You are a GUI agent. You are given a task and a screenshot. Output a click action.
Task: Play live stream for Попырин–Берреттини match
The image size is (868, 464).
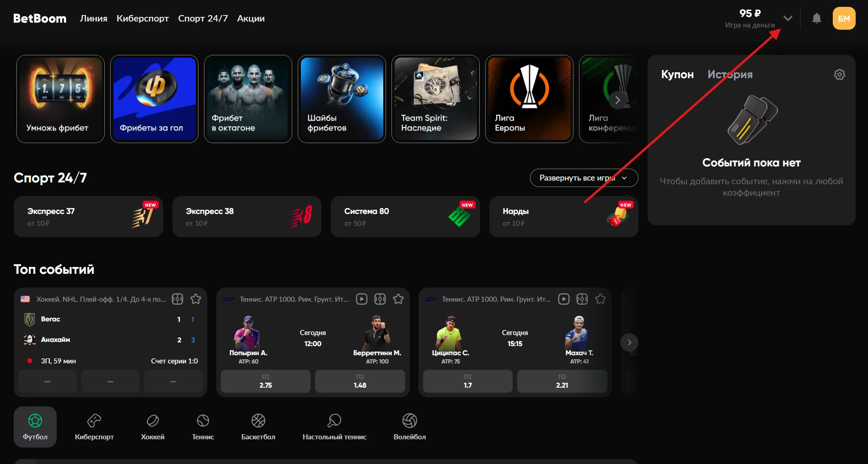point(362,299)
